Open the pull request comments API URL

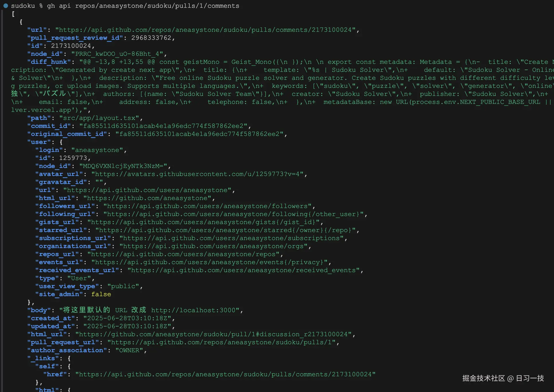207,30
